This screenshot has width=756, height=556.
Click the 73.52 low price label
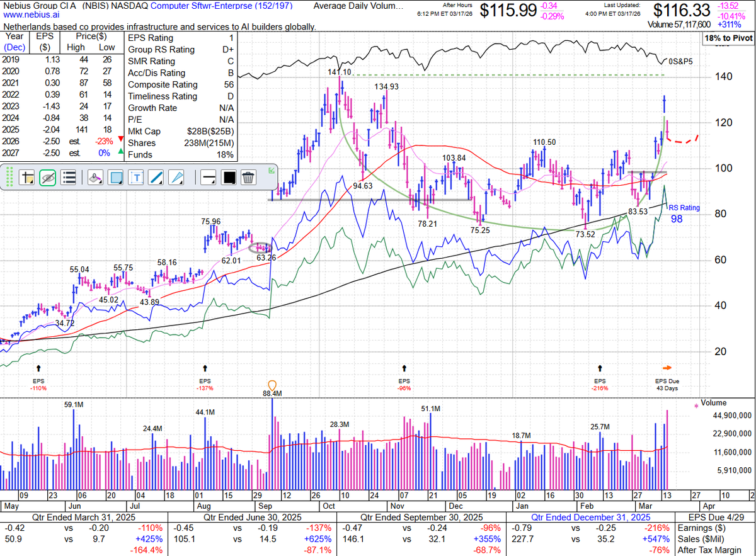[585, 234]
